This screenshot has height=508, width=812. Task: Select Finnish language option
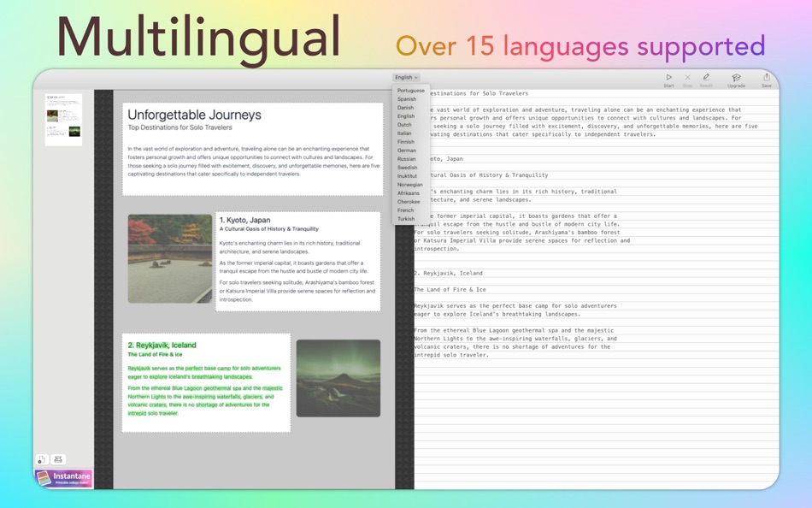[406, 142]
